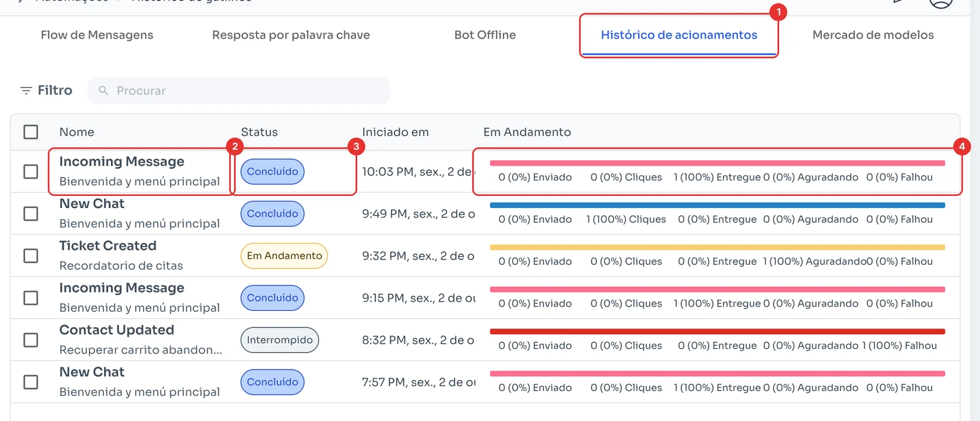Focus the Procurar search field
This screenshot has width=980, height=421.
(239, 91)
